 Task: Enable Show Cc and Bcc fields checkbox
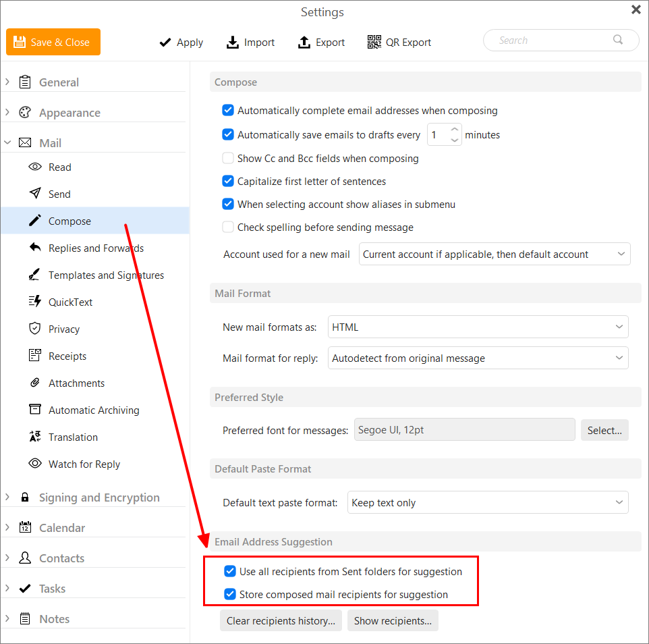[227, 158]
